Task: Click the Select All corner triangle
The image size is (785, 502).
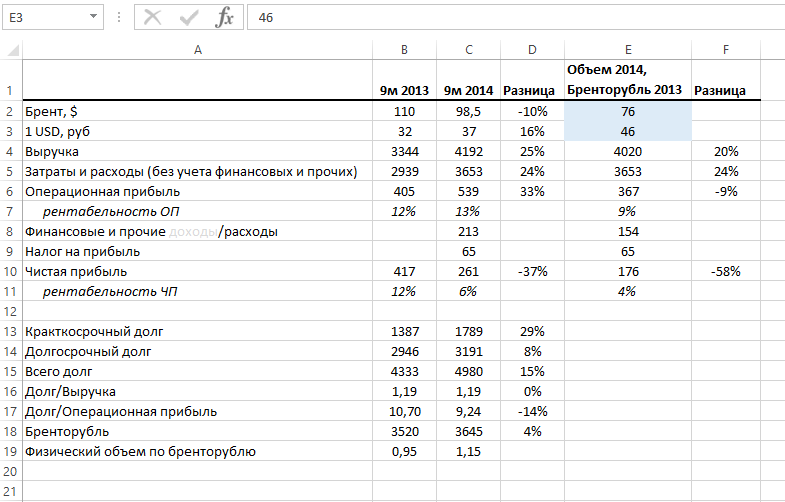Action: coord(13,50)
